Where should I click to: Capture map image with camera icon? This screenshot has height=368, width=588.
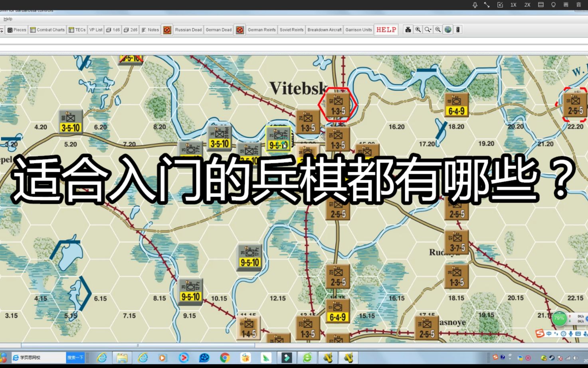click(408, 30)
